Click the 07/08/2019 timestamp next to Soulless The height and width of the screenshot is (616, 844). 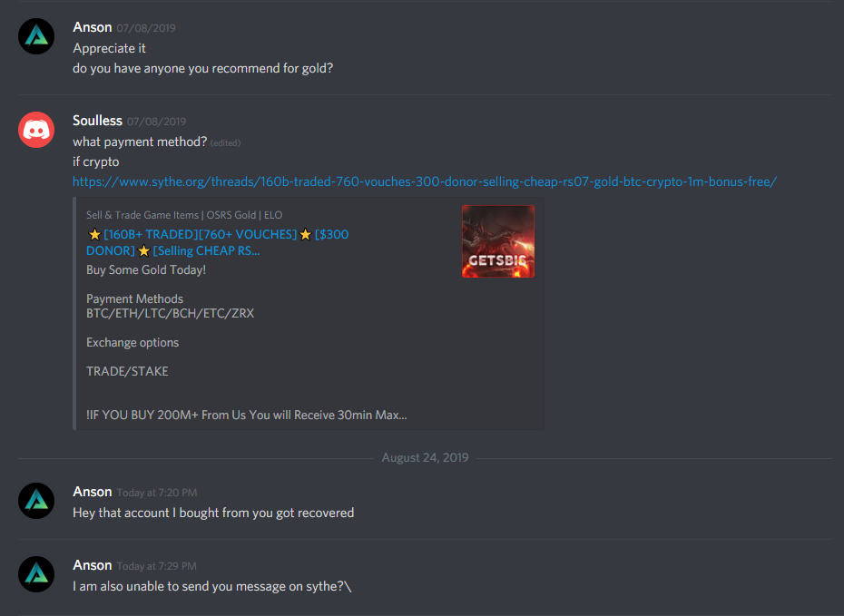(157, 122)
